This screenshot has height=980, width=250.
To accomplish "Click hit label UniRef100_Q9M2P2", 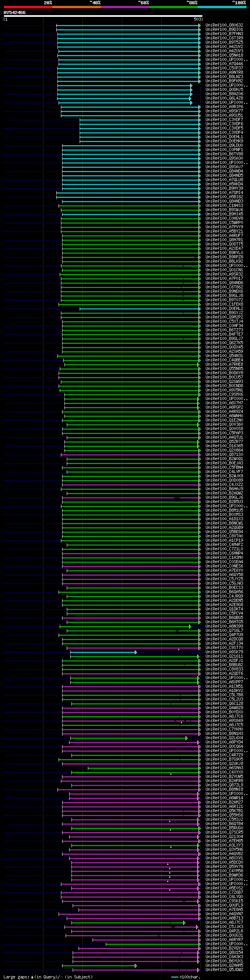I will click(224, 317).
